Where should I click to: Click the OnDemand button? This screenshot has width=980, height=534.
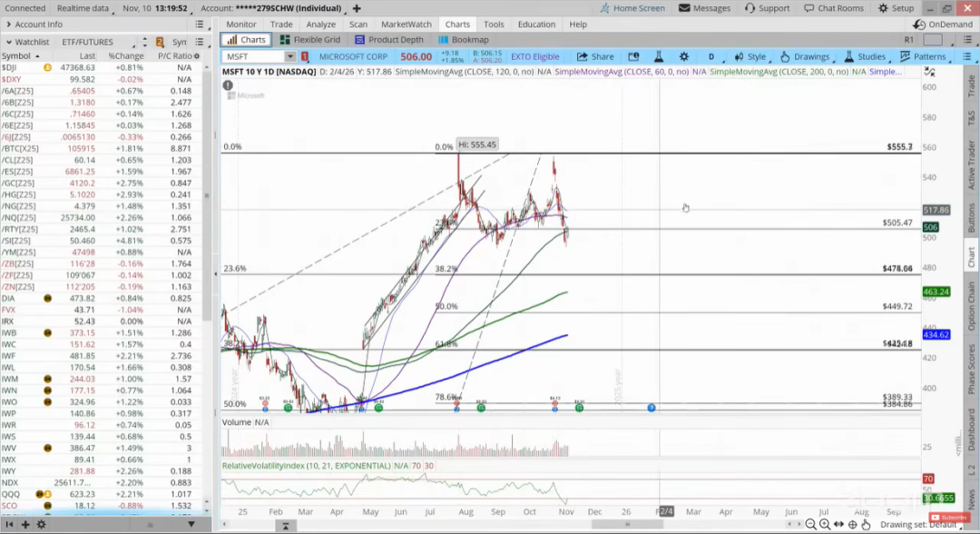pyautogui.click(x=943, y=24)
